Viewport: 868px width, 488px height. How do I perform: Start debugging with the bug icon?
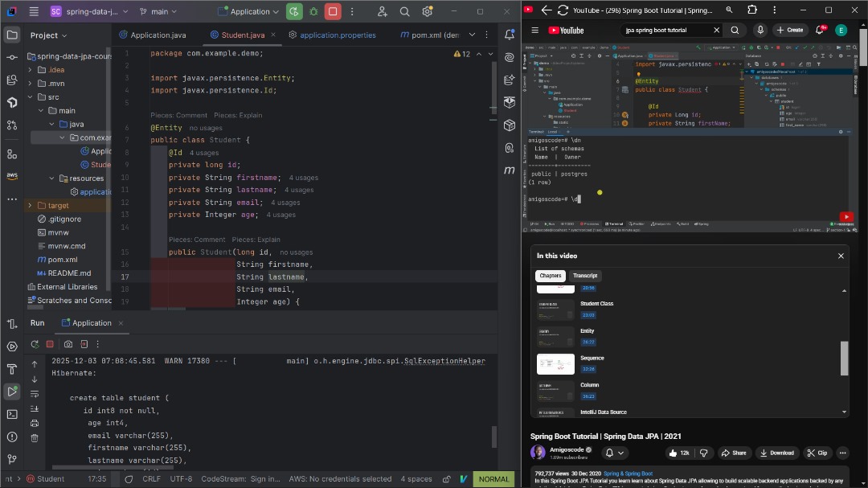(x=313, y=11)
